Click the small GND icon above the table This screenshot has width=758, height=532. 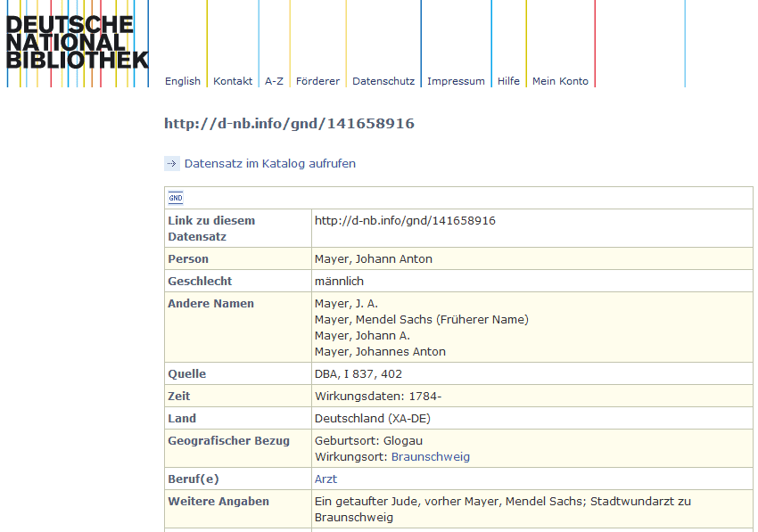pyautogui.click(x=176, y=198)
